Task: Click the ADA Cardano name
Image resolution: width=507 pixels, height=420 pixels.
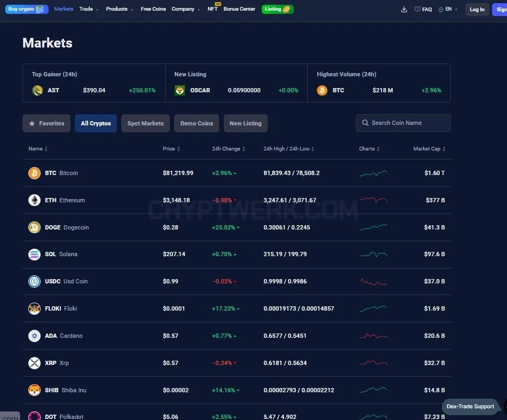Action: pos(64,336)
